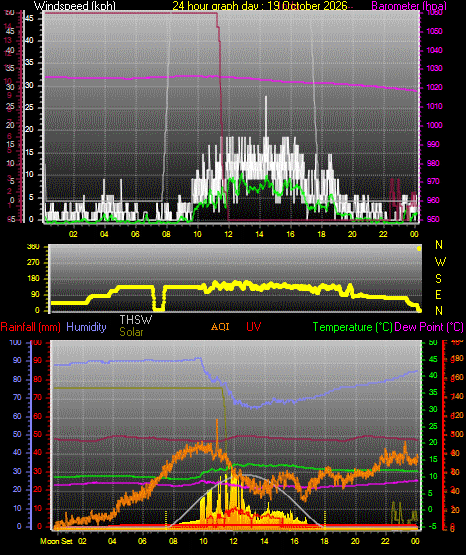466x555 pixels.
Task: Click the yellow current wind direction dot
Action: (419, 249)
